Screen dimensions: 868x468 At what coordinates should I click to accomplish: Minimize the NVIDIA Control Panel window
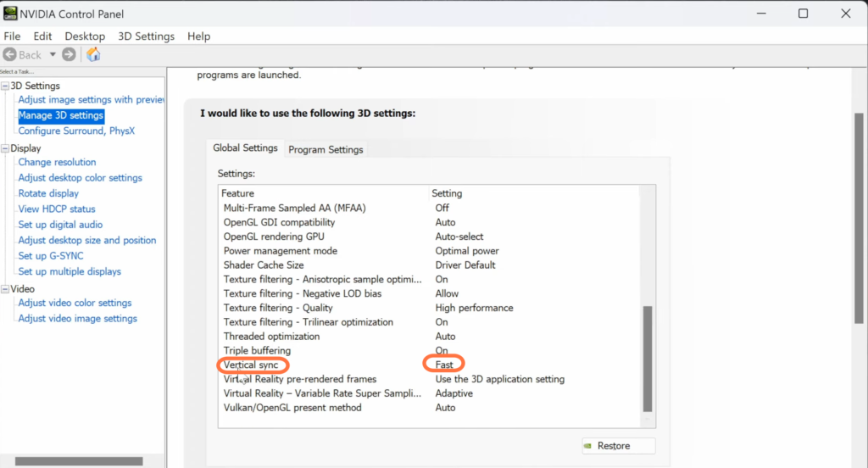(762, 14)
